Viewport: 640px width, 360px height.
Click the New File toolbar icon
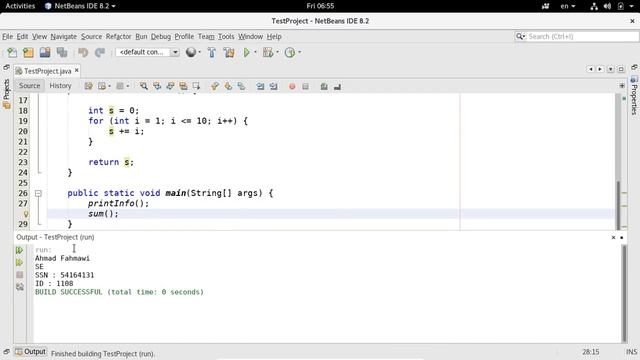click(12, 52)
